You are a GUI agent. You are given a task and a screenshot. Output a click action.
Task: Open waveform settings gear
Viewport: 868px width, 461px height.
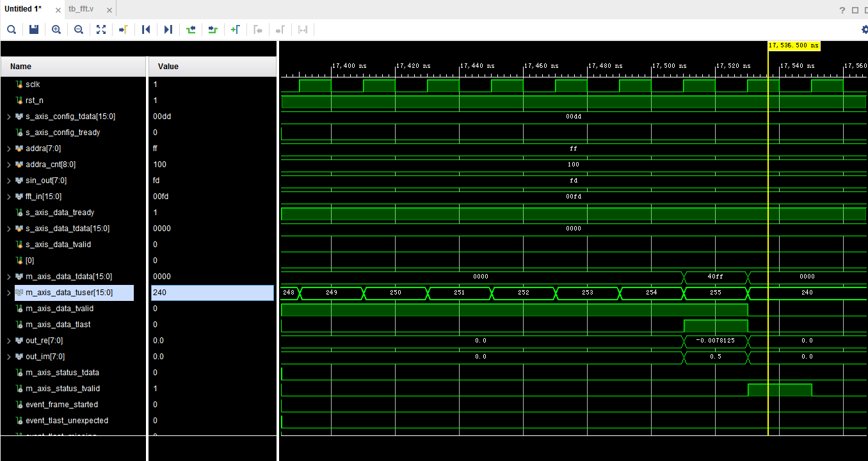point(865,29)
